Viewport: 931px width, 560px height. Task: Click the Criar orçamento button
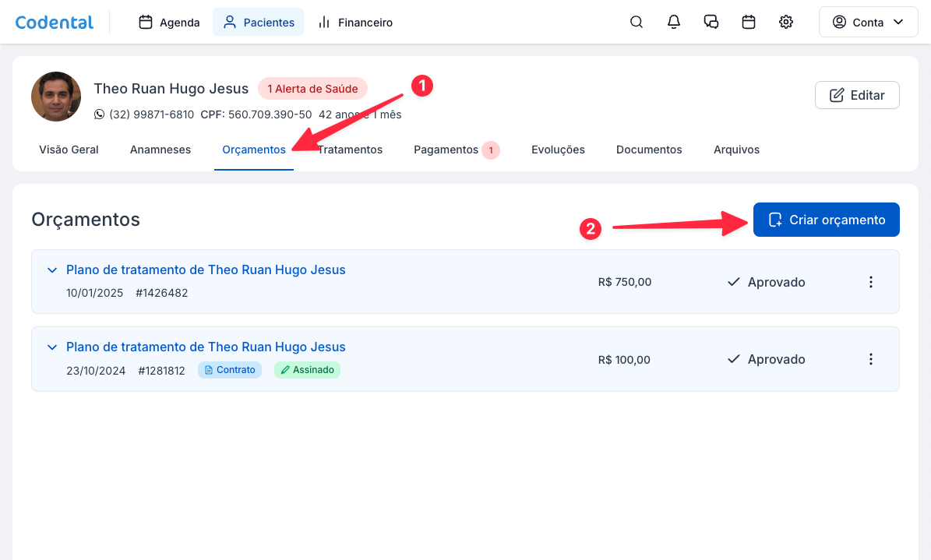coord(826,220)
